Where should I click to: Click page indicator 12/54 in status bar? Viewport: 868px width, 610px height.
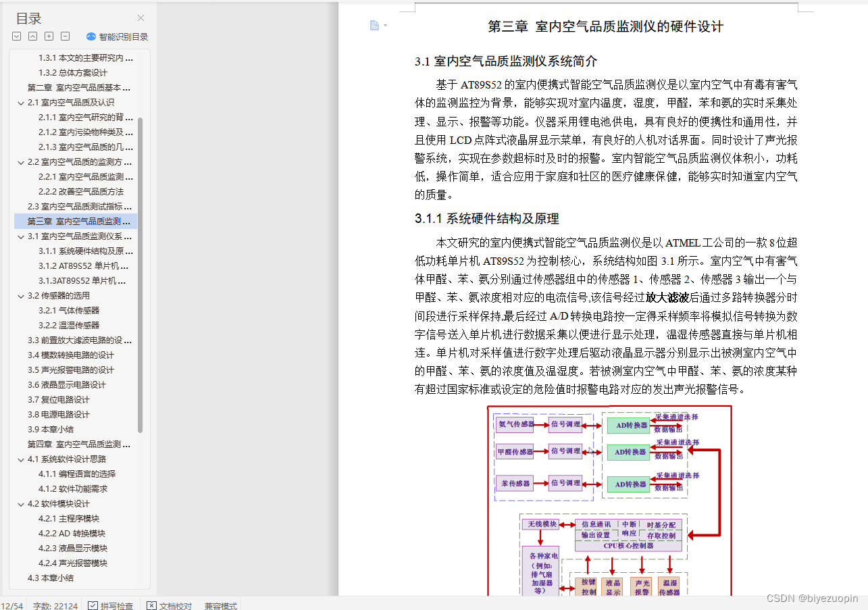[11, 606]
